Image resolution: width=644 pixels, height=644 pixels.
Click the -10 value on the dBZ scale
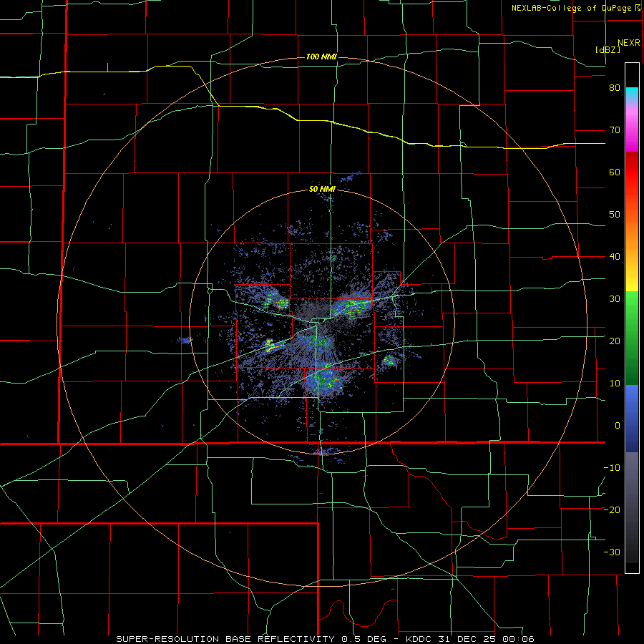tap(612, 468)
